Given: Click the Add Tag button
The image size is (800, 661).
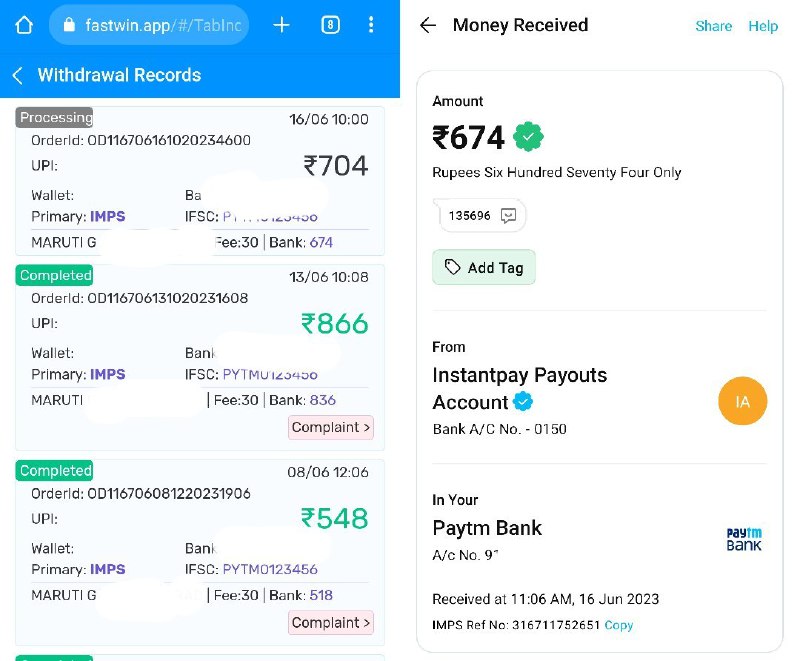Looking at the screenshot, I should pyautogui.click(x=484, y=267).
